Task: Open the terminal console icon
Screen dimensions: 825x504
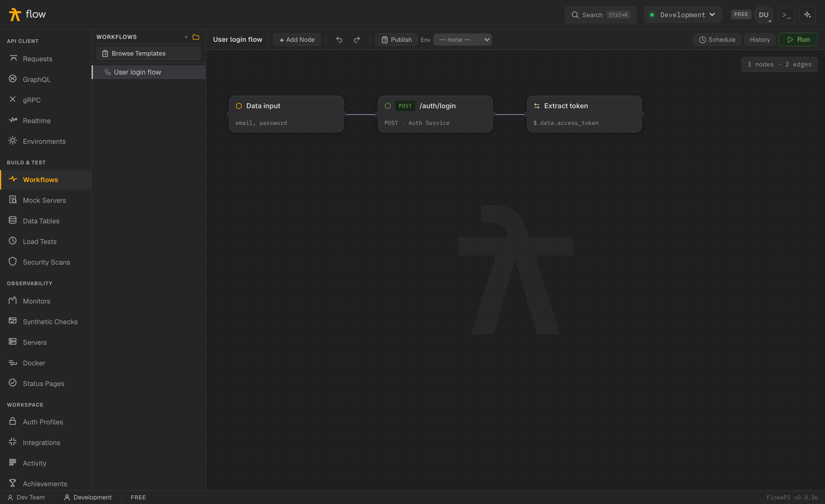Action: (786, 15)
